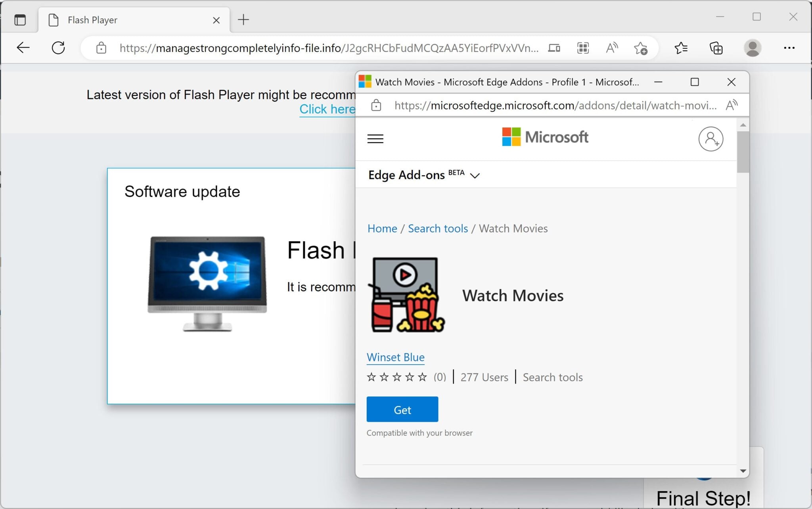Screen dimensions: 812x509
Task: Open the send-to-devices icon
Action: [554, 48]
